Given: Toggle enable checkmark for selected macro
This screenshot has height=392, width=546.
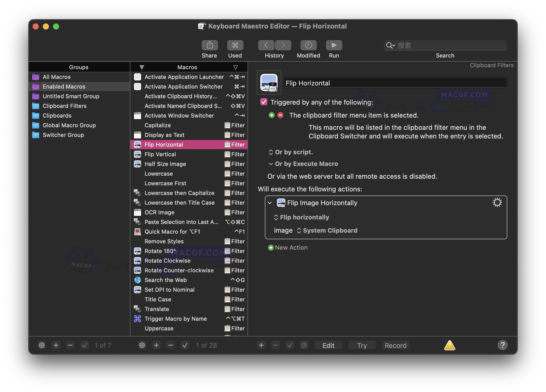Looking at the screenshot, I should 185,345.
